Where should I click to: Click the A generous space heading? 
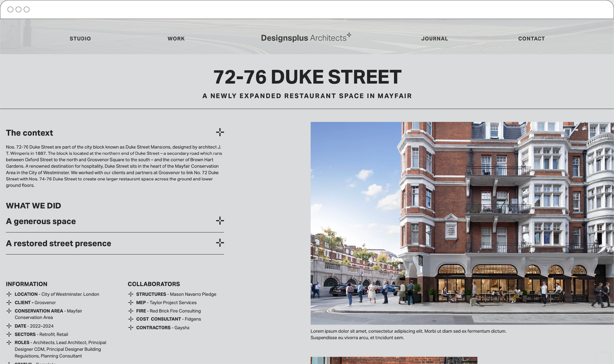coord(41,221)
